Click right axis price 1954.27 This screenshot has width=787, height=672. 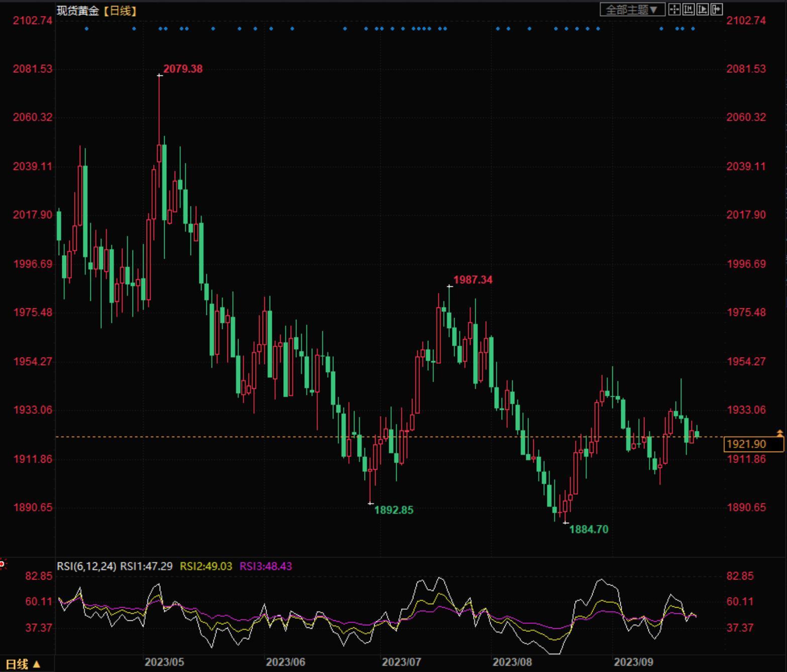[746, 361]
